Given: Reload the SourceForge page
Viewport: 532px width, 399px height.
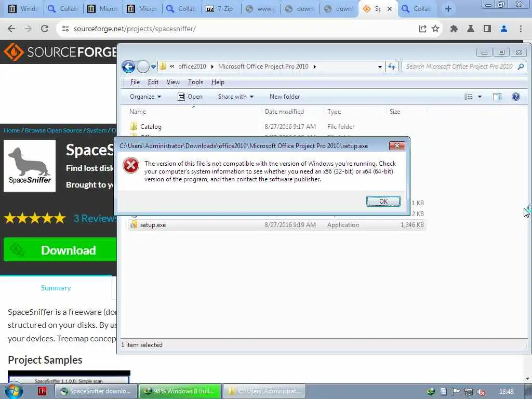Looking at the screenshot, I should coord(45,29).
